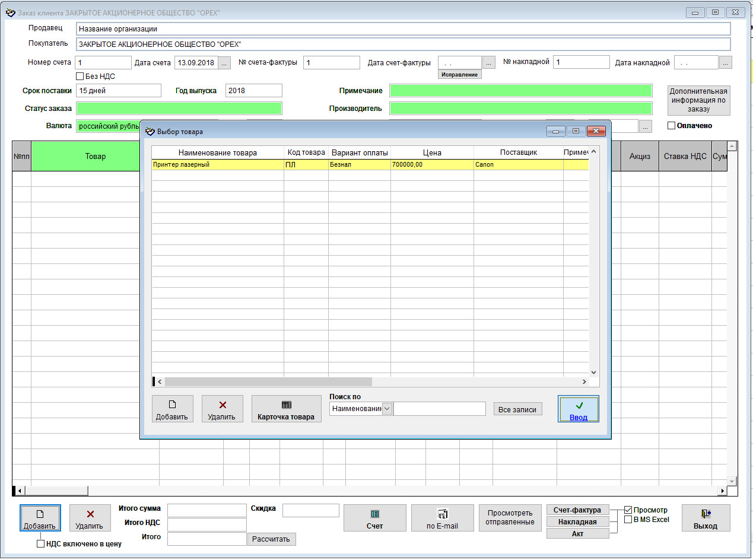The width and height of the screenshot is (753, 560).
Task: Select the Принтер лазерный row
Action: [x=217, y=165]
